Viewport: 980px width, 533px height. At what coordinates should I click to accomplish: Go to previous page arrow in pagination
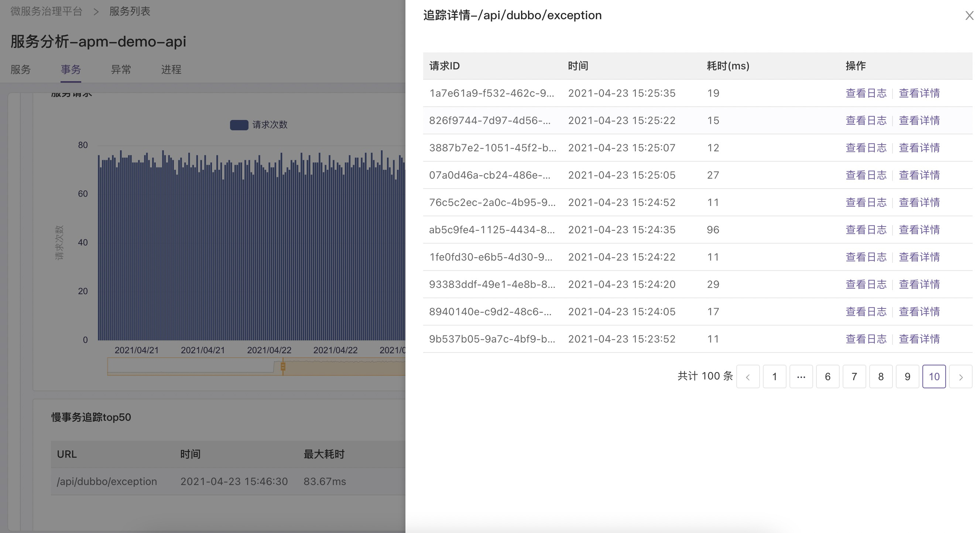pyautogui.click(x=748, y=376)
